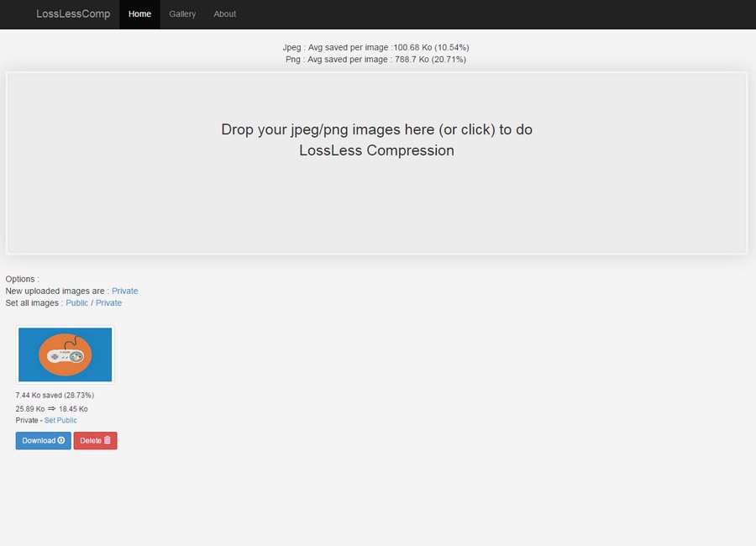Click the LossLessComp brand logo link
This screenshot has height=546, width=756.
73,14
